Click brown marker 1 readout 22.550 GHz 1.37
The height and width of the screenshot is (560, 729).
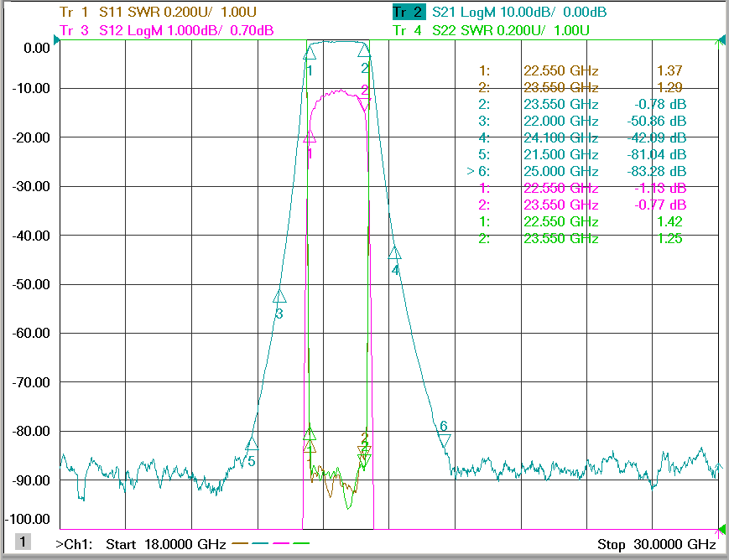tap(581, 70)
